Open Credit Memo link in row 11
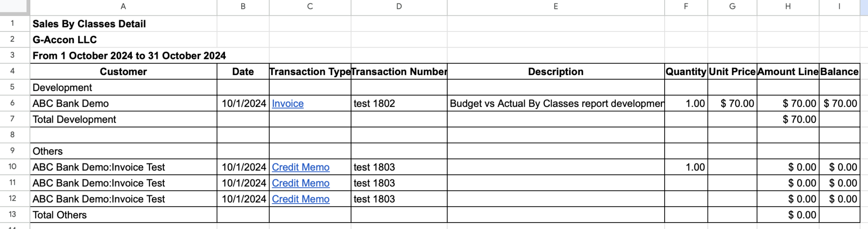Viewport: 868px width, 229px height. pos(300,183)
